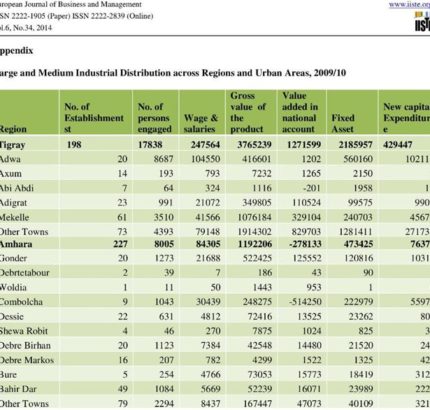This screenshot has height=410, width=430.
Task: Select the Amhara region row label
Action: pos(16,244)
